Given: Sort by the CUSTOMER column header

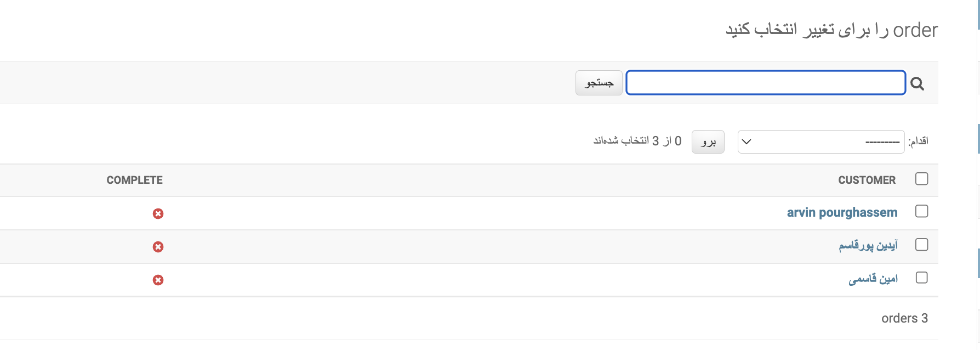Looking at the screenshot, I should 867,180.
